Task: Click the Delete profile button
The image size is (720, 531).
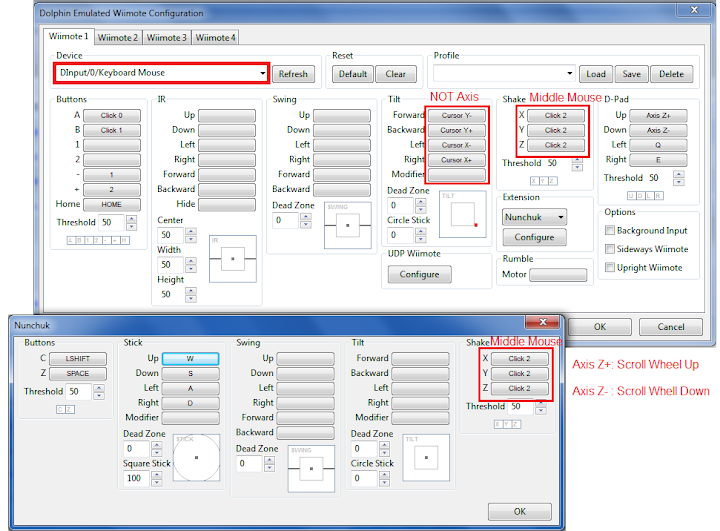Action: 671,74
